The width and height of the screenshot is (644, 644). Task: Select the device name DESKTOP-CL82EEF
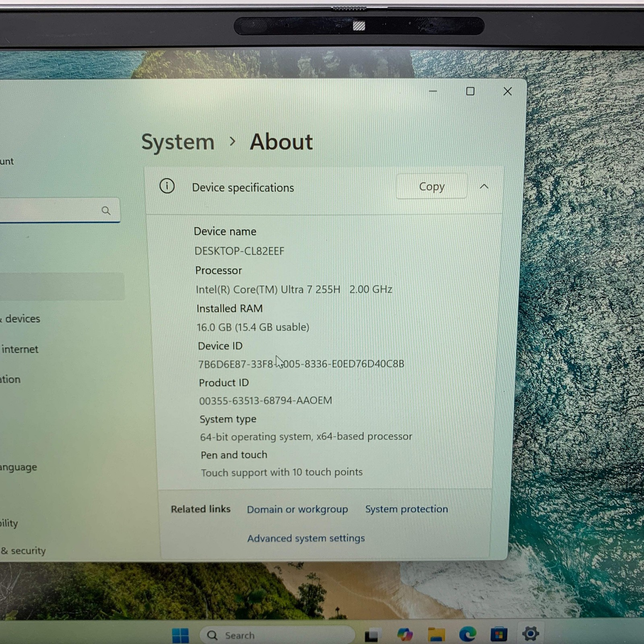pos(239,251)
